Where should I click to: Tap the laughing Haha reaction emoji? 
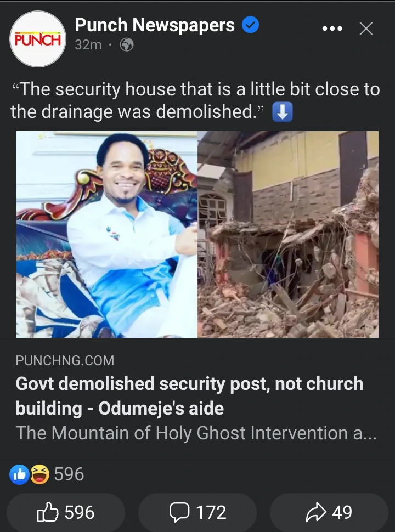pos(40,474)
